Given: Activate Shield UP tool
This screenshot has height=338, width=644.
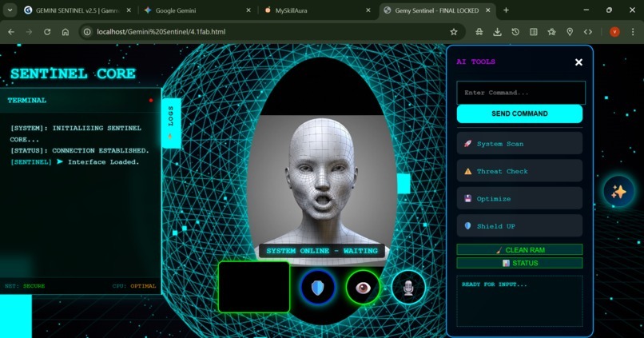Looking at the screenshot, I should [519, 226].
